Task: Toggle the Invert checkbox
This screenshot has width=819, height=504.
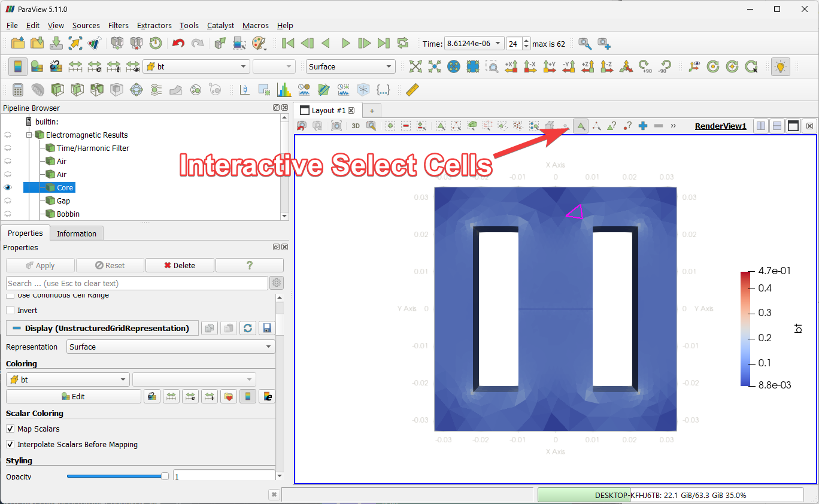Action: (x=10, y=310)
